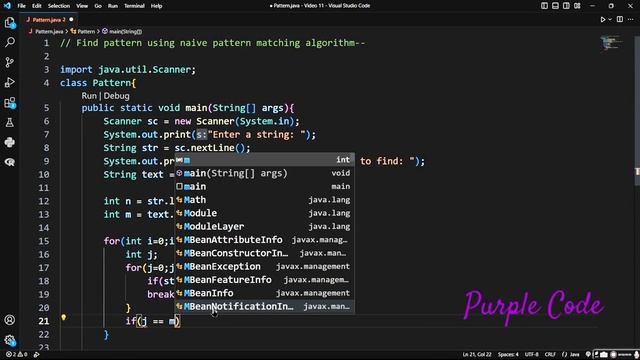Select the MBeanNotificationInfo suggestion
640x360 pixels.
pyautogui.click(x=264, y=307)
